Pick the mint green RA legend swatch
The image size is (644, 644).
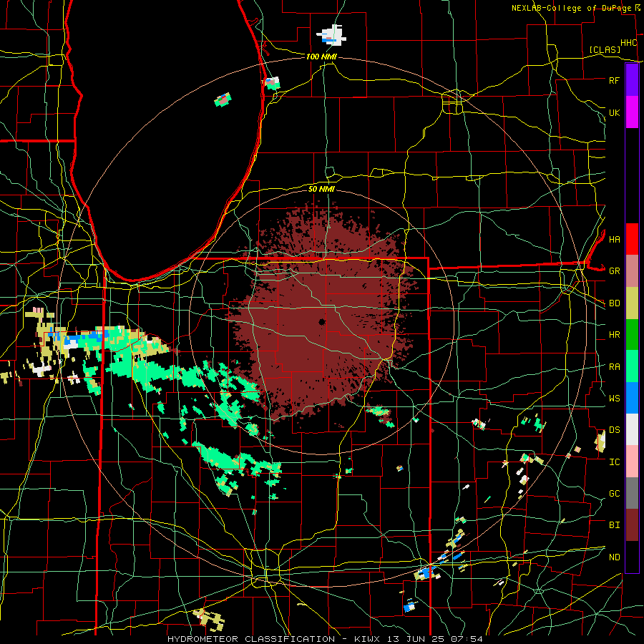coord(632,366)
